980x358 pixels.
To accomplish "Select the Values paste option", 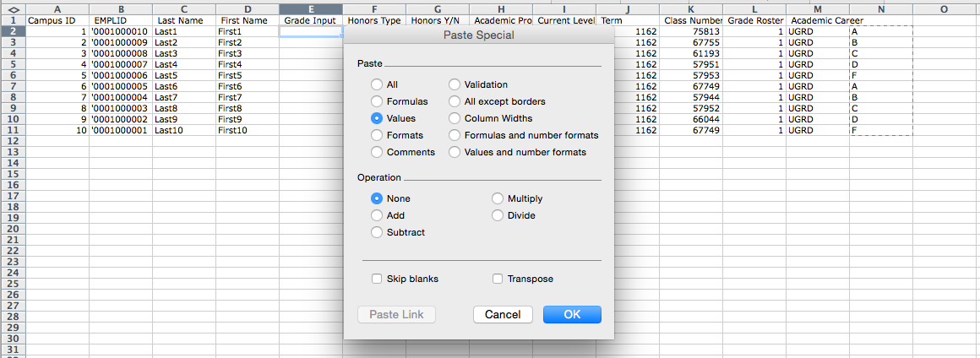I will pyautogui.click(x=377, y=118).
